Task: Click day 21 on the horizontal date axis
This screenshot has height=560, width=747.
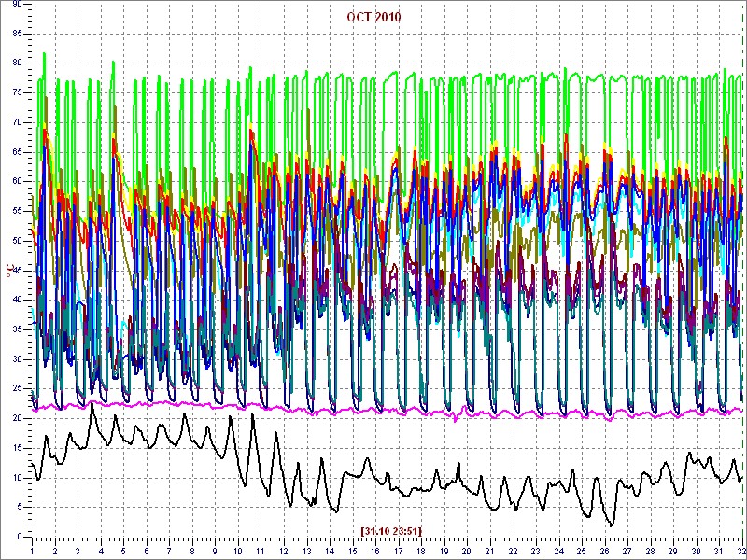Action: pos(488,551)
